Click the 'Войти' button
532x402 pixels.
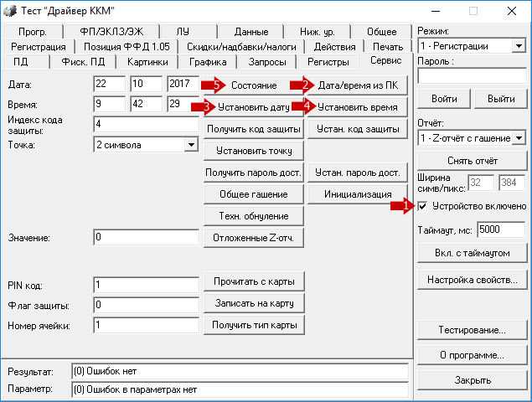pos(443,99)
